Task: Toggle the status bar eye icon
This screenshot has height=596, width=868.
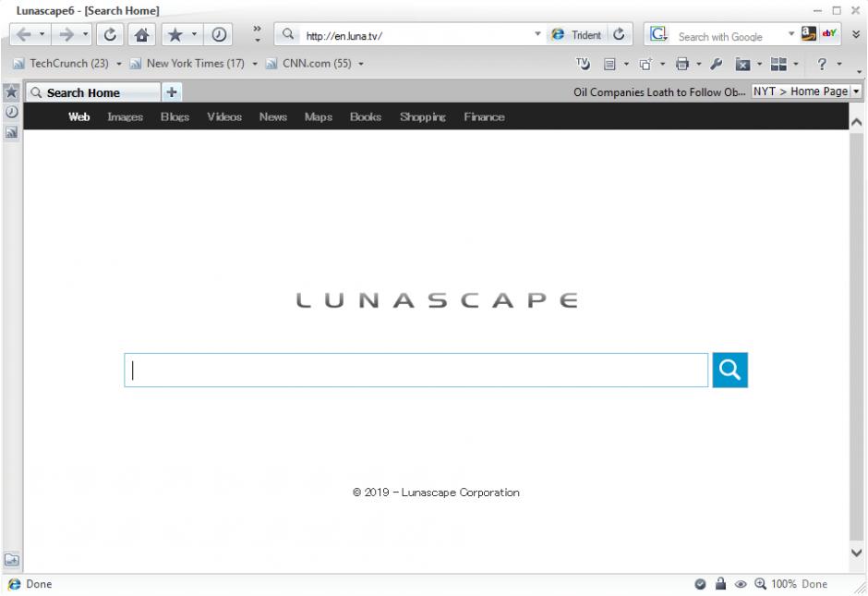Action: pyautogui.click(x=741, y=584)
